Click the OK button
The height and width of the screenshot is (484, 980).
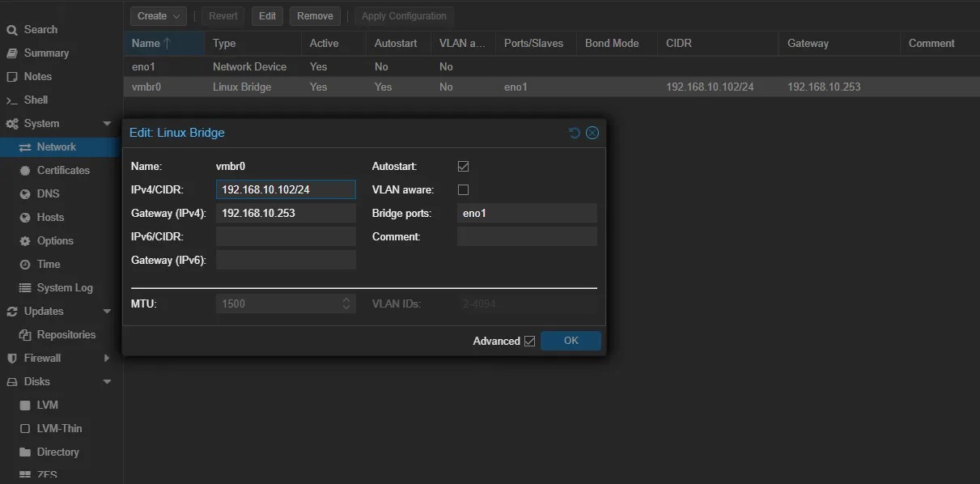coord(571,341)
